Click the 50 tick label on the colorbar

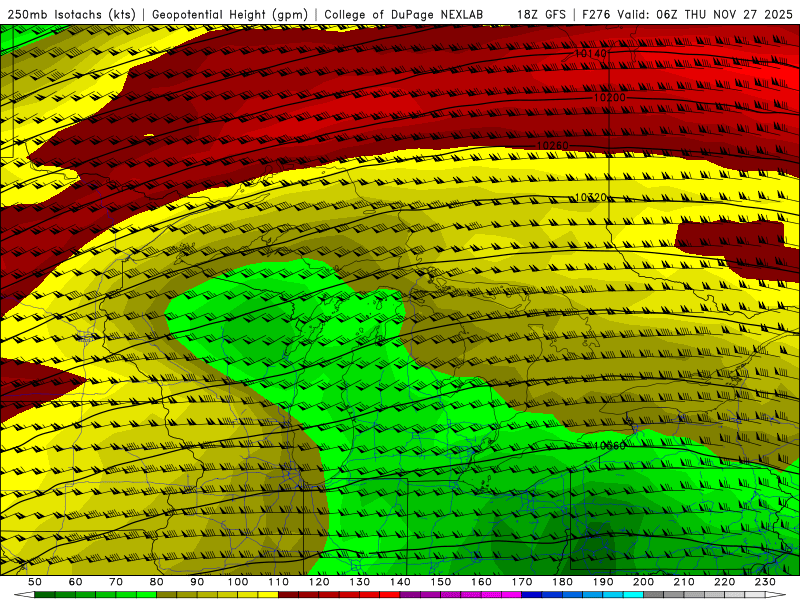point(35,582)
